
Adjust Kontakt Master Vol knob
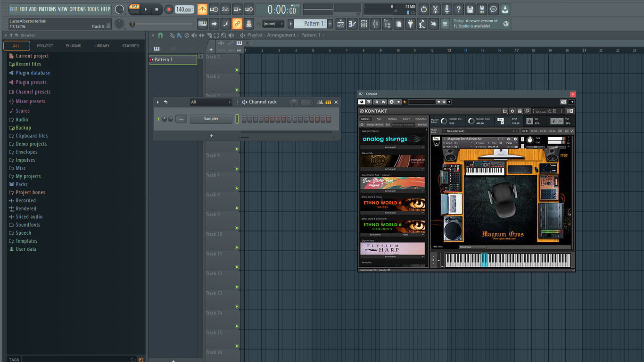pos(444,121)
